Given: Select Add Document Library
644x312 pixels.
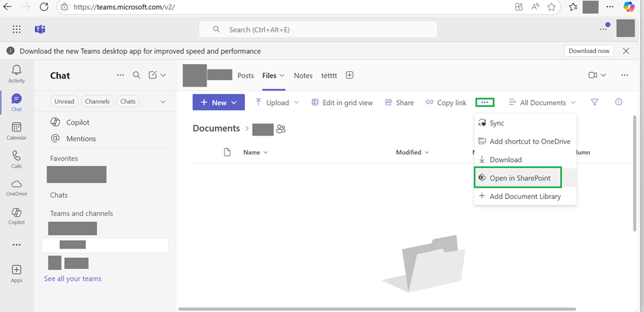Looking at the screenshot, I should 525,196.
